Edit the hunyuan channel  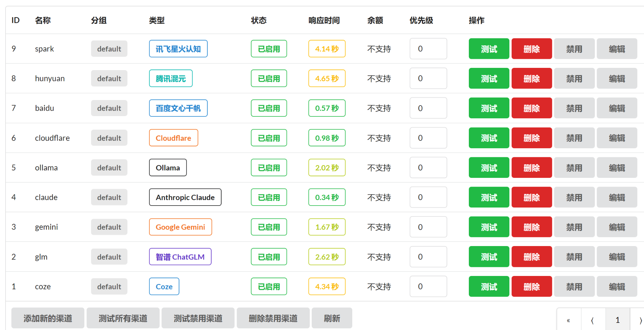(x=617, y=78)
